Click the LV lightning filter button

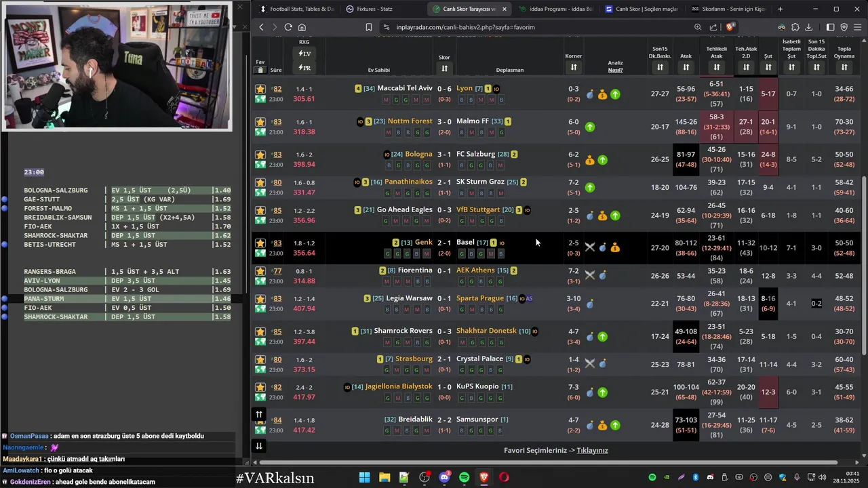[x=304, y=54]
